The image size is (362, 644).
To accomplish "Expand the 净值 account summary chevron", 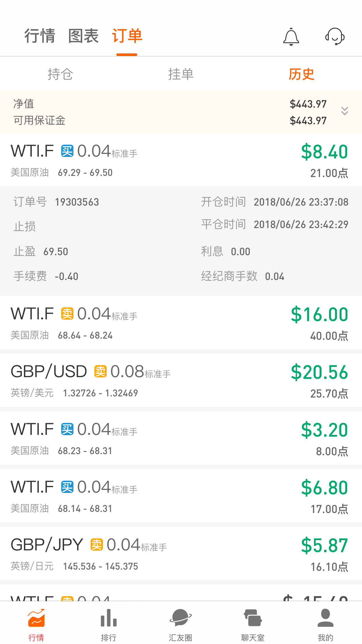I will [345, 111].
